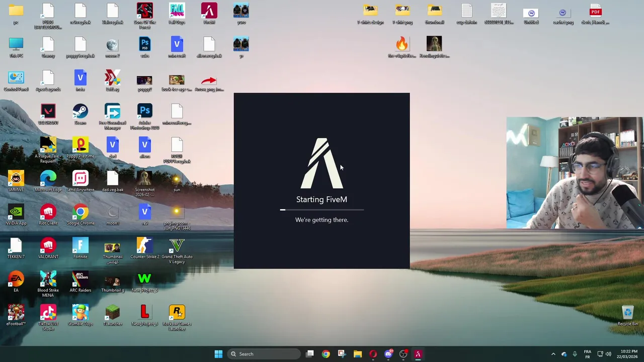Click the 'Starting FiveM' text
The height and width of the screenshot is (362, 644).
[x=321, y=199]
